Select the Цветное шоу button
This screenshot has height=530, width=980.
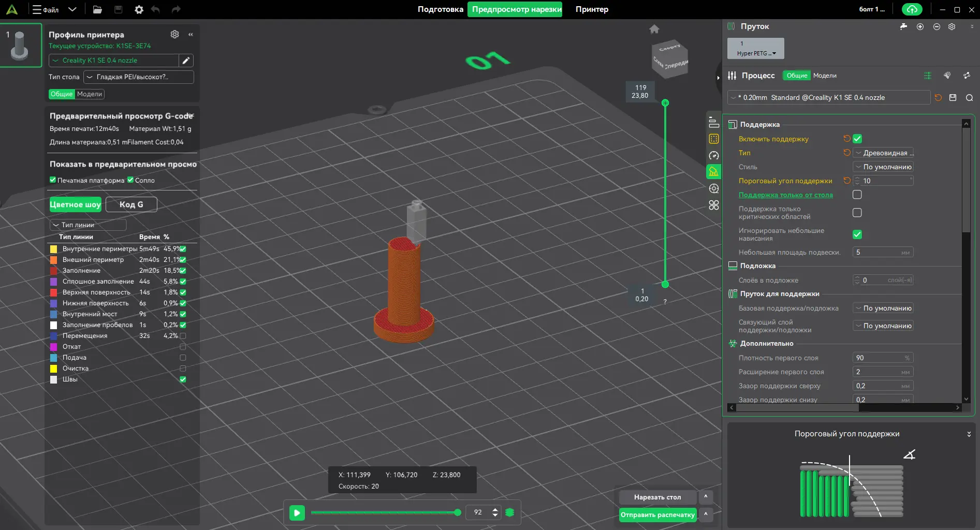pos(76,204)
